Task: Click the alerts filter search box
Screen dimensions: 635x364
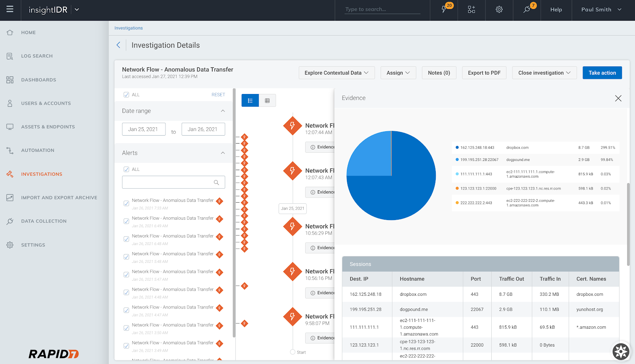Action: pyautogui.click(x=173, y=182)
